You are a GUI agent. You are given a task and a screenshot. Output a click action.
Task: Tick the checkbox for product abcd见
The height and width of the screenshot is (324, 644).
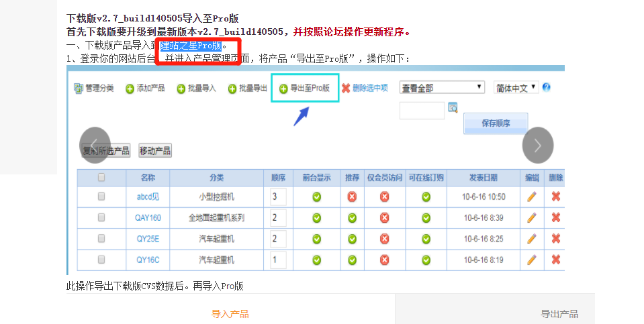(x=101, y=197)
